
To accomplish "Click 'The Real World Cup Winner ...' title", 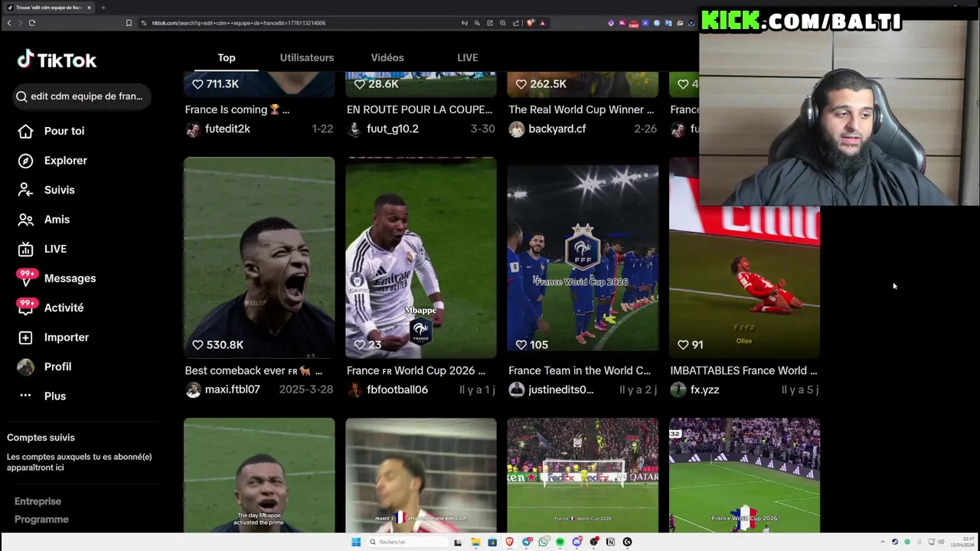I will pyautogui.click(x=581, y=109).
